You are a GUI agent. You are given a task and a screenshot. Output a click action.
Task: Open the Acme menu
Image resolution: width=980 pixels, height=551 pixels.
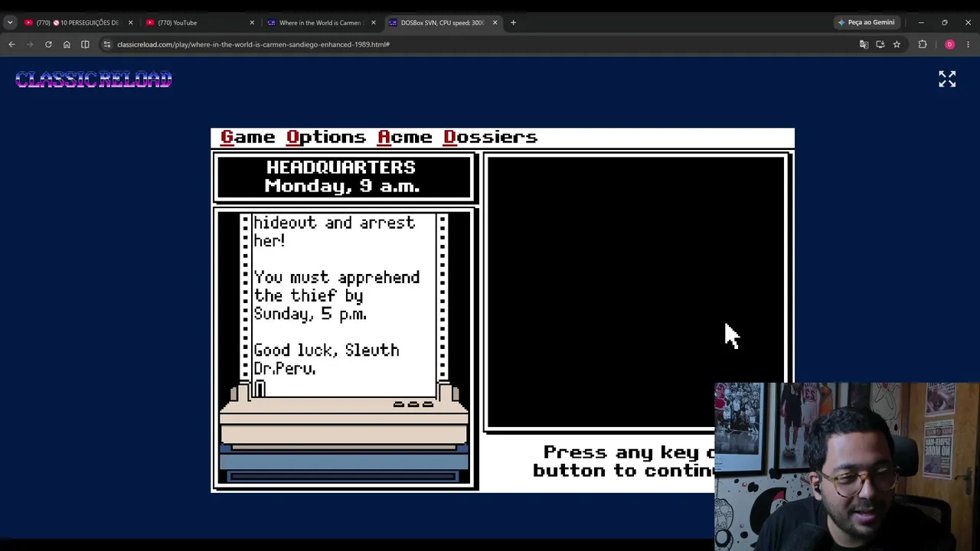coord(405,137)
